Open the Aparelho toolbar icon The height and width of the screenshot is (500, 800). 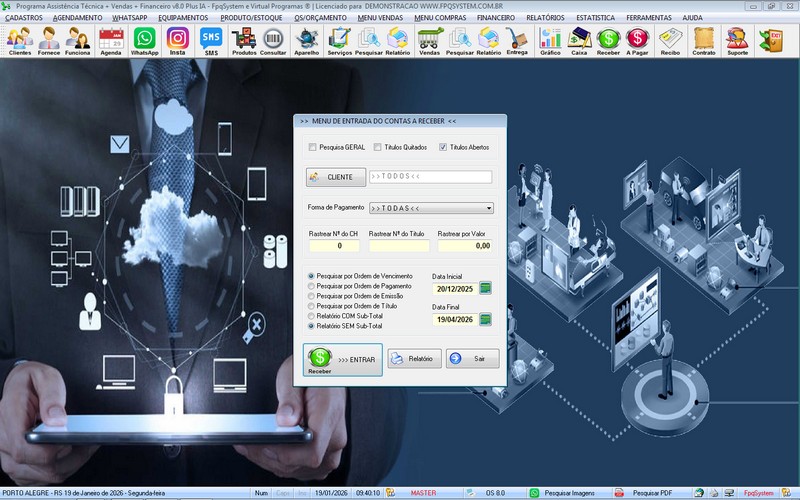pyautogui.click(x=307, y=41)
